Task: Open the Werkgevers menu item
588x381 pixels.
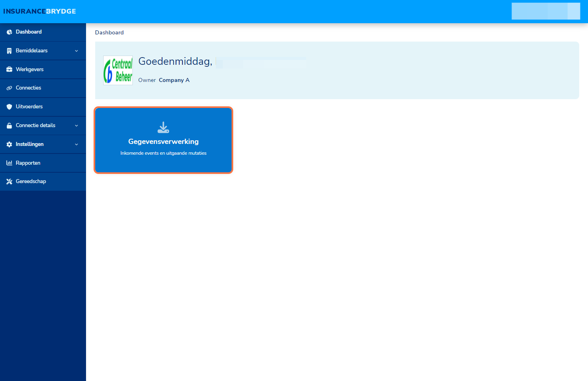Action: pos(43,70)
